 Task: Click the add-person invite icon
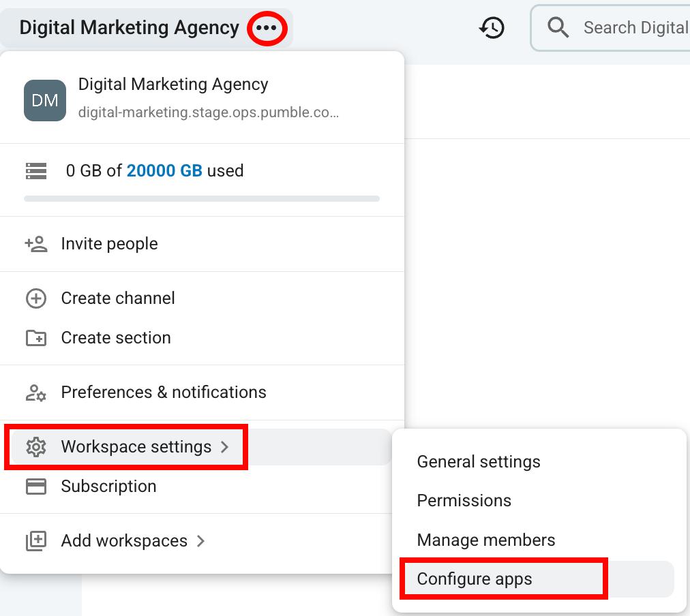click(36, 243)
